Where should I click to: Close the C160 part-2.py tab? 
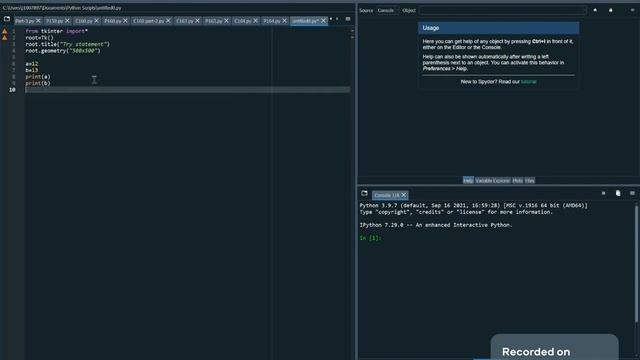coord(168,20)
